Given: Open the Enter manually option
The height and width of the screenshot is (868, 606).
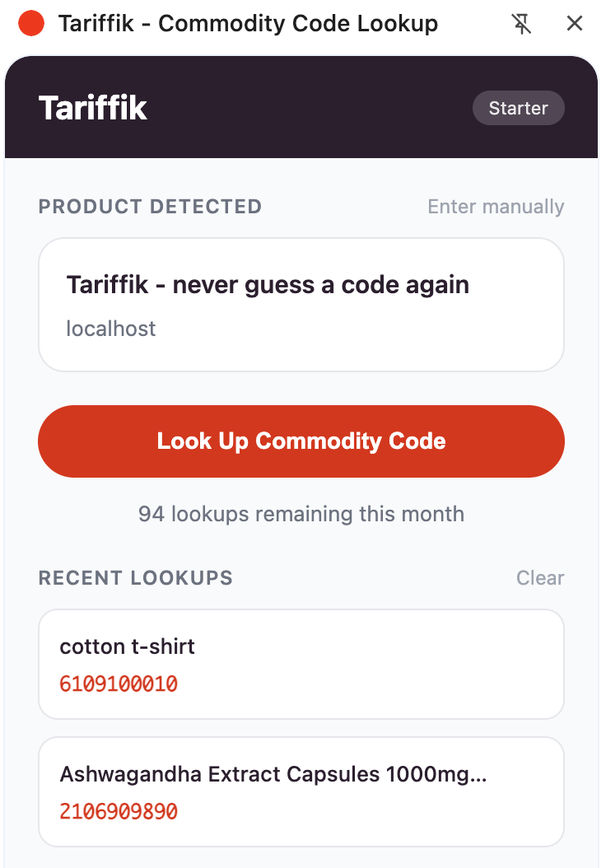Looking at the screenshot, I should (495, 207).
